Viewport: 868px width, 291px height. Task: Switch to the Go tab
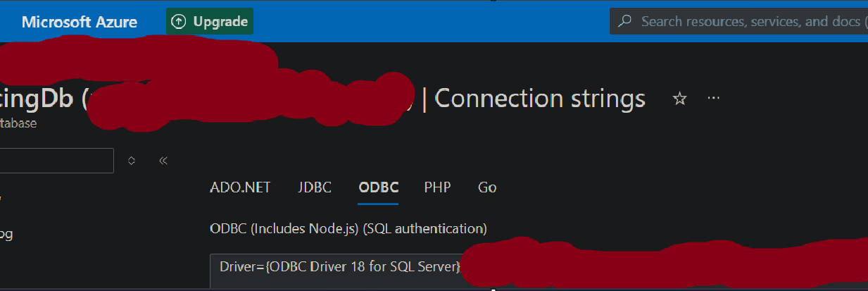click(487, 187)
